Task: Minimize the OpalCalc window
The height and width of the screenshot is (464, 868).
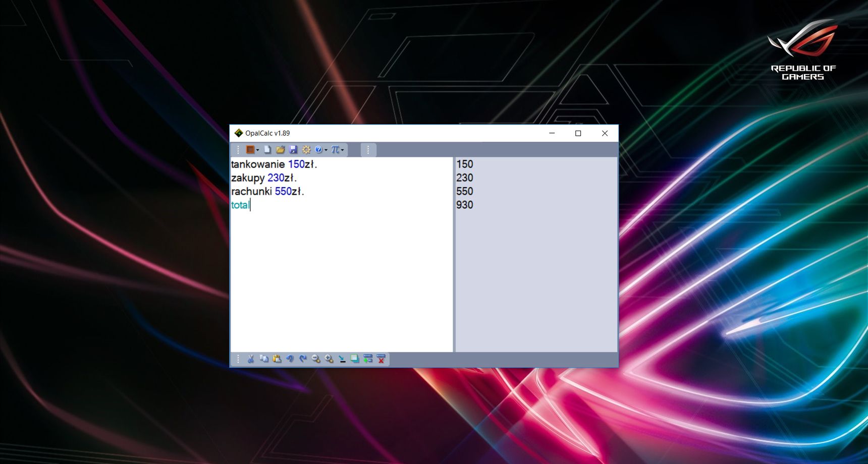Action: [x=552, y=133]
